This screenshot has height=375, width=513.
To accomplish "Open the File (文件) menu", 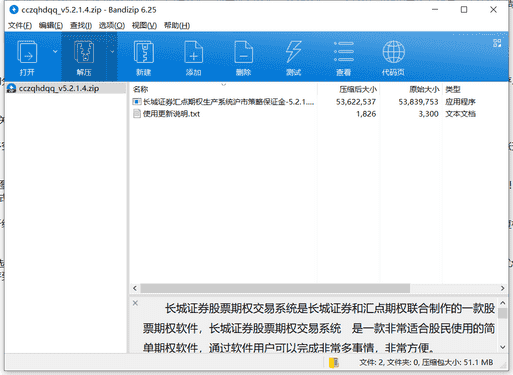I will [x=20, y=25].
